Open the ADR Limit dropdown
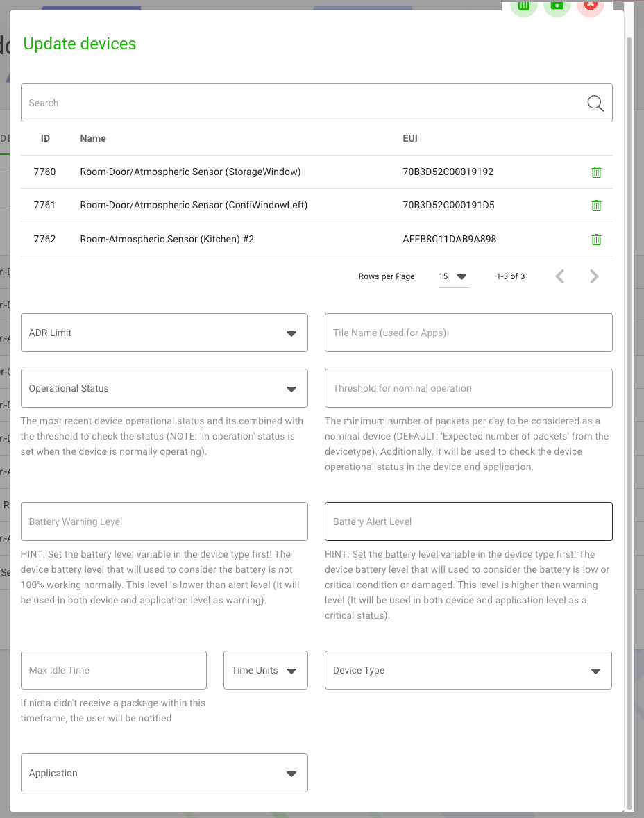 point(291,333)
